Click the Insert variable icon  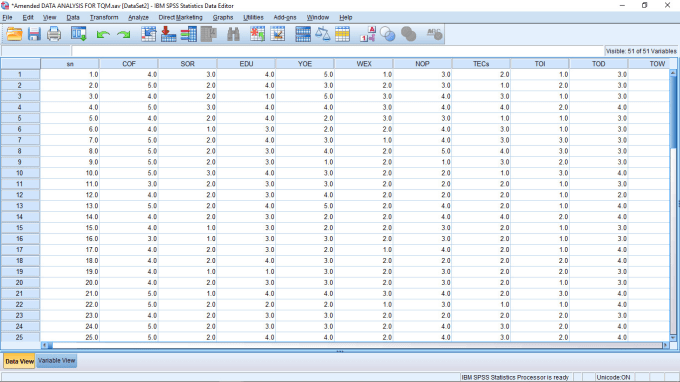[x=278, y=34]
